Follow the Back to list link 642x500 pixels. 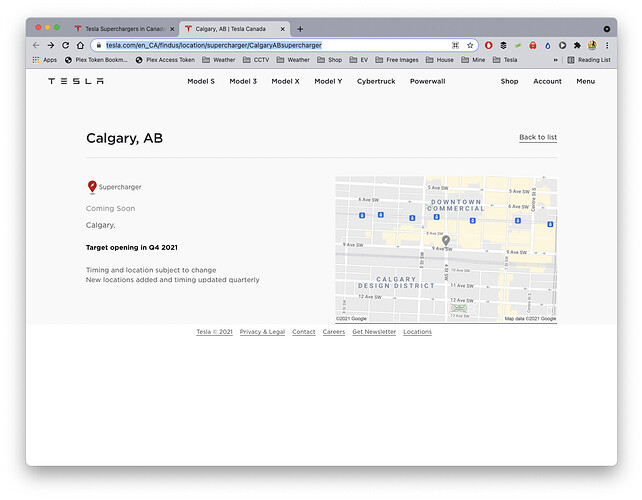pos(538,137)
